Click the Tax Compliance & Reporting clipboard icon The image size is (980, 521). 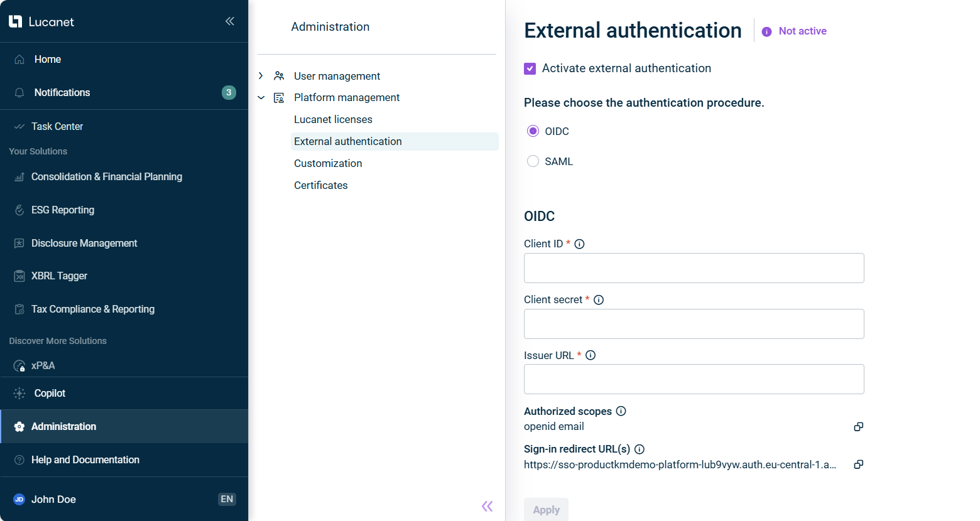coord(19,309)
